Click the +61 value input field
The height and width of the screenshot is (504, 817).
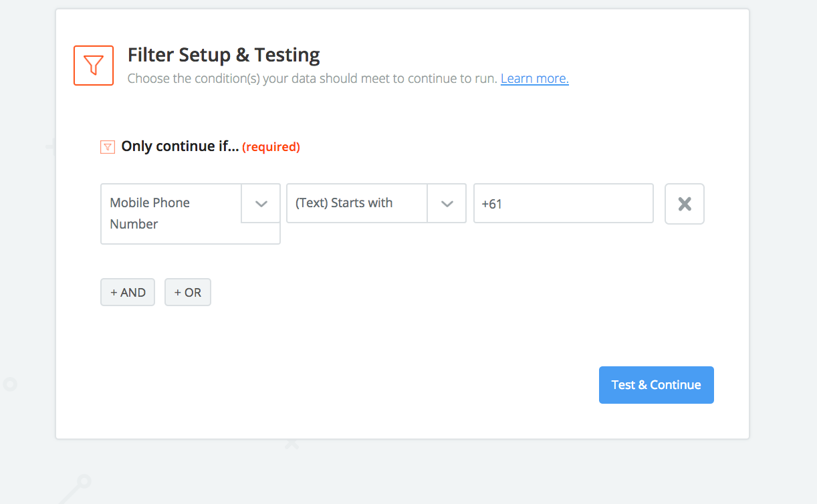pyautogui.click(x=564, y=203)
